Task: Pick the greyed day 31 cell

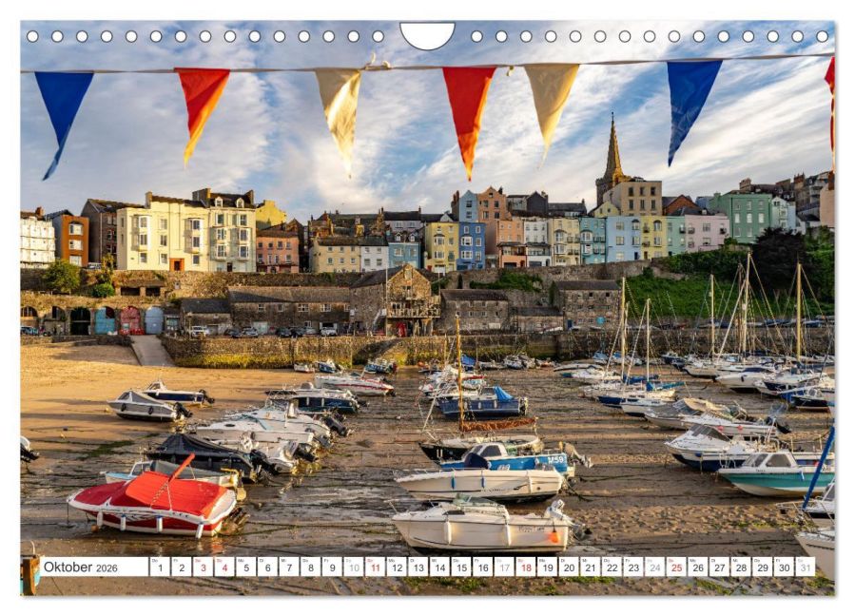Action: (806, 567)
